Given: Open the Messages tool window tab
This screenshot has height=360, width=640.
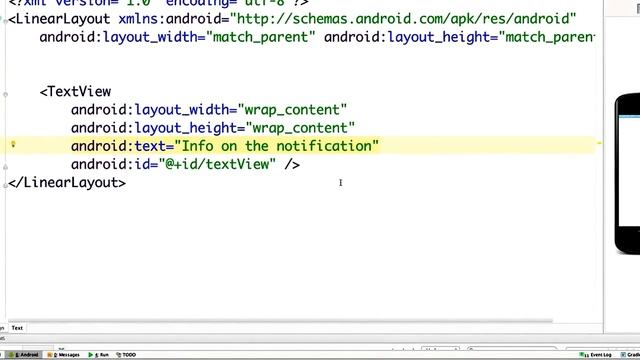Looking at the screenshot, I should (63, 355).
